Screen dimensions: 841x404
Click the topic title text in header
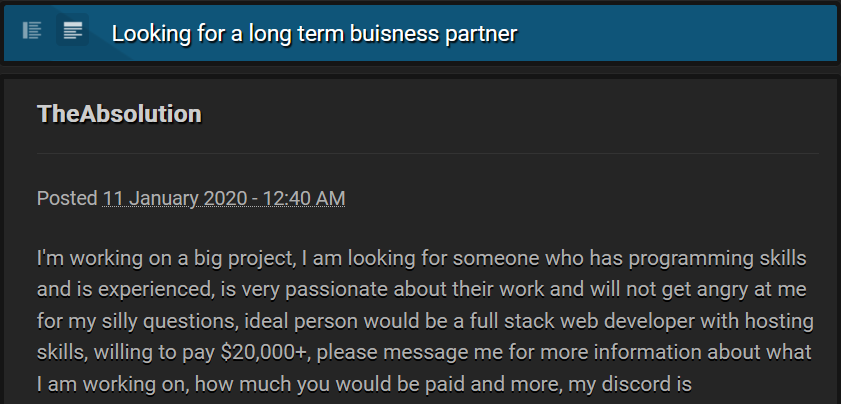tap(314, 34)
